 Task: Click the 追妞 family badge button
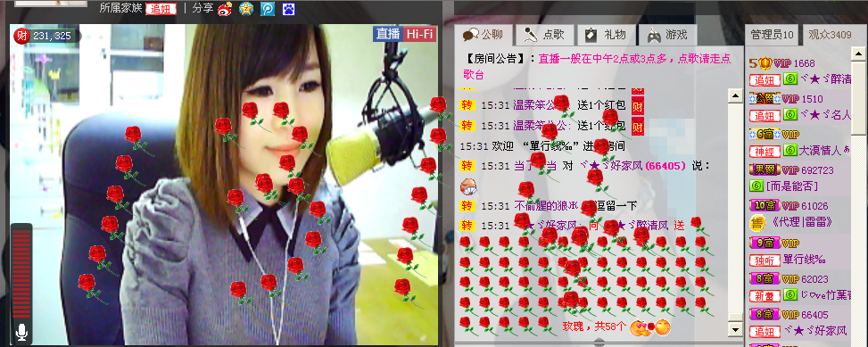click(x=161, y=9)
